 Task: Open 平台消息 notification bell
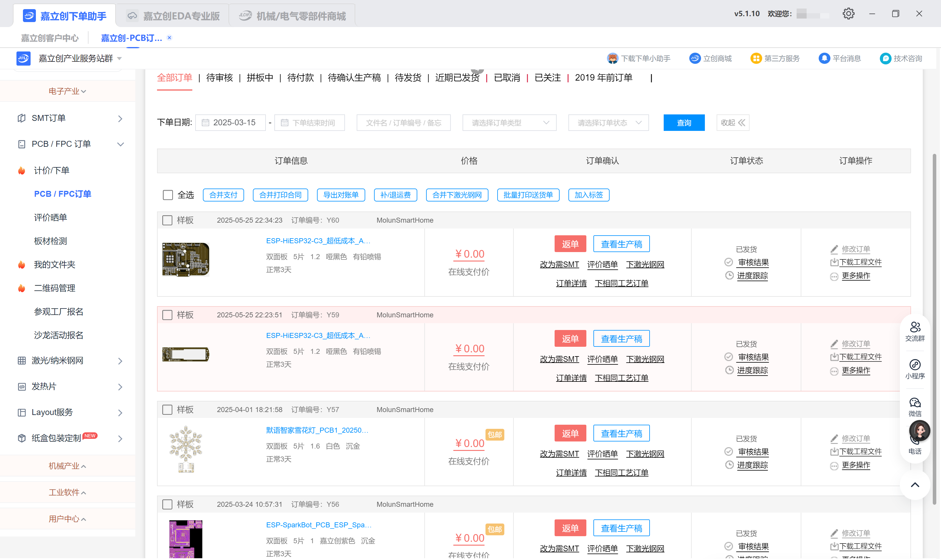[x=824, y=58]
